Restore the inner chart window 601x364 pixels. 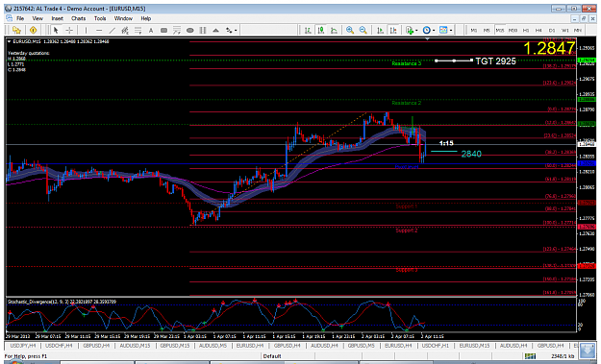tap(584, 18)
